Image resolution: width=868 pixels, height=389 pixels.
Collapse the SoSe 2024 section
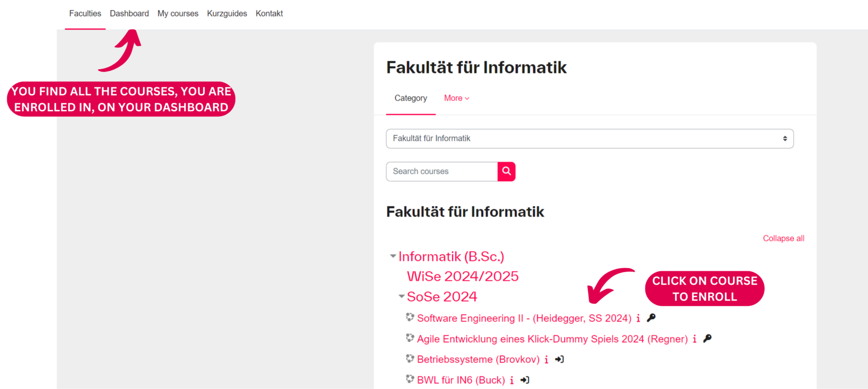pos(401,296)
